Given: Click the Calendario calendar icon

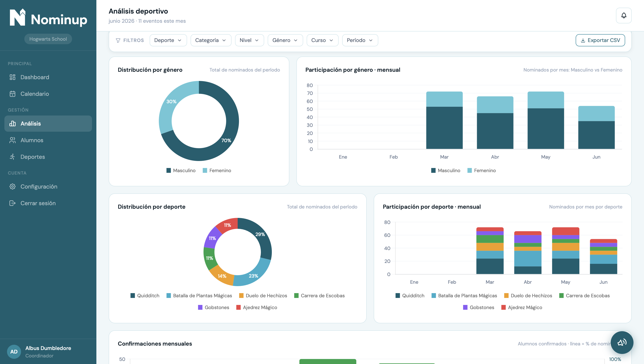Looking at the screenshot, I should 12,94.
